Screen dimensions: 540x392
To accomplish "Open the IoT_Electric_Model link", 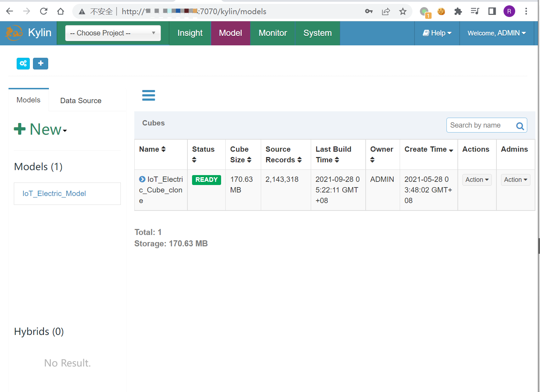I will click(54, 194).
